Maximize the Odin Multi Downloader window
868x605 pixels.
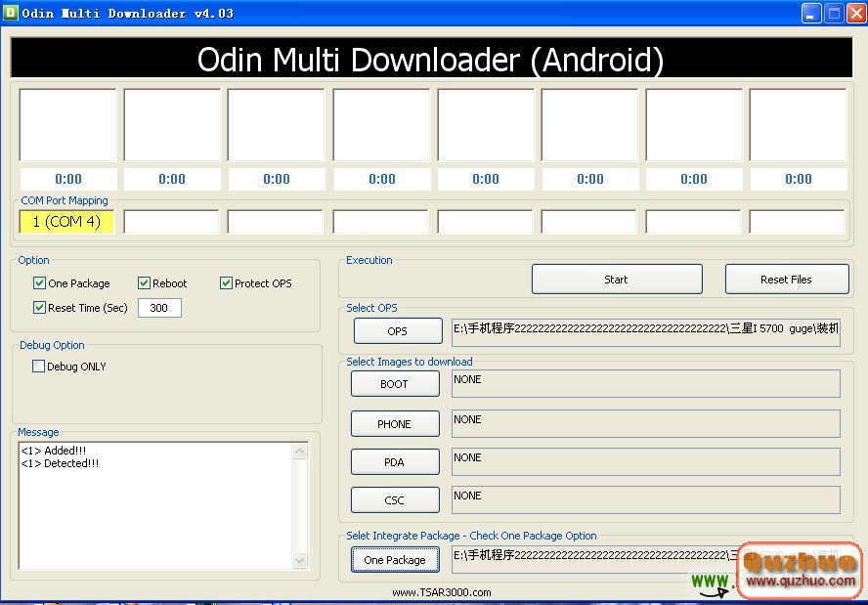pyautogui.click(x=834, y=13)
